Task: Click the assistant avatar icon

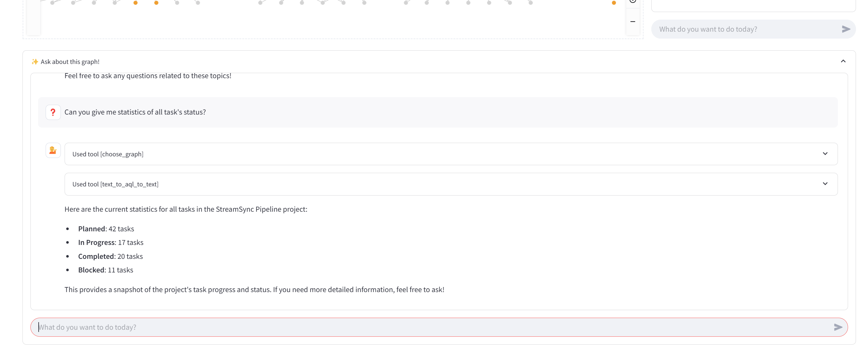Action: click(x=53, y=150)
